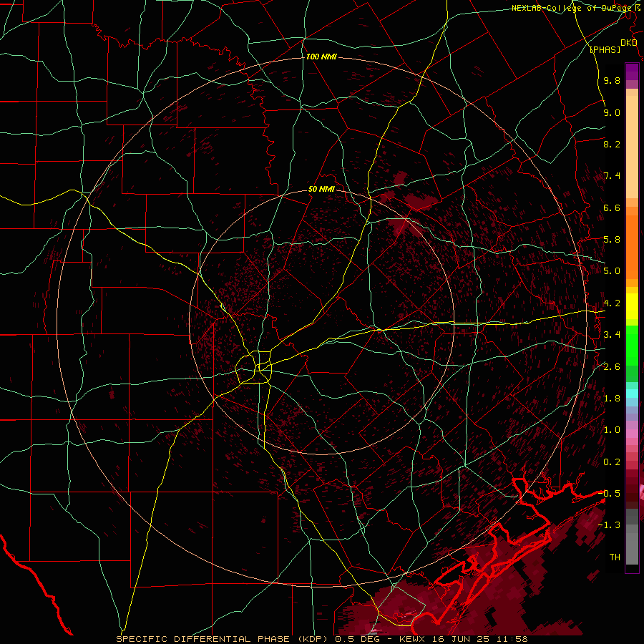Click the purple top segment of color bar
644x644 pixels.
coord(632,72)
